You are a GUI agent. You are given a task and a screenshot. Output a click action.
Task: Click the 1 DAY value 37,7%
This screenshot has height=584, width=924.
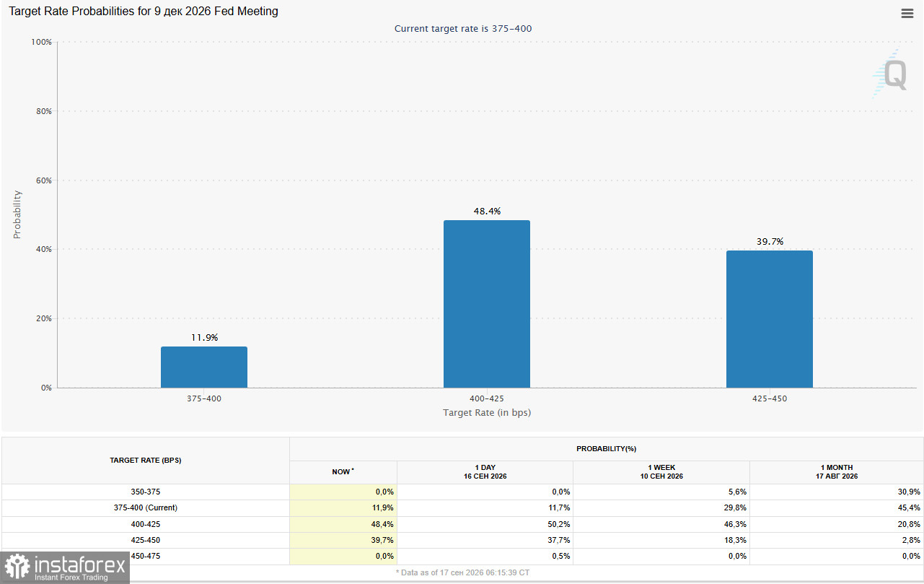click(559, 540)
